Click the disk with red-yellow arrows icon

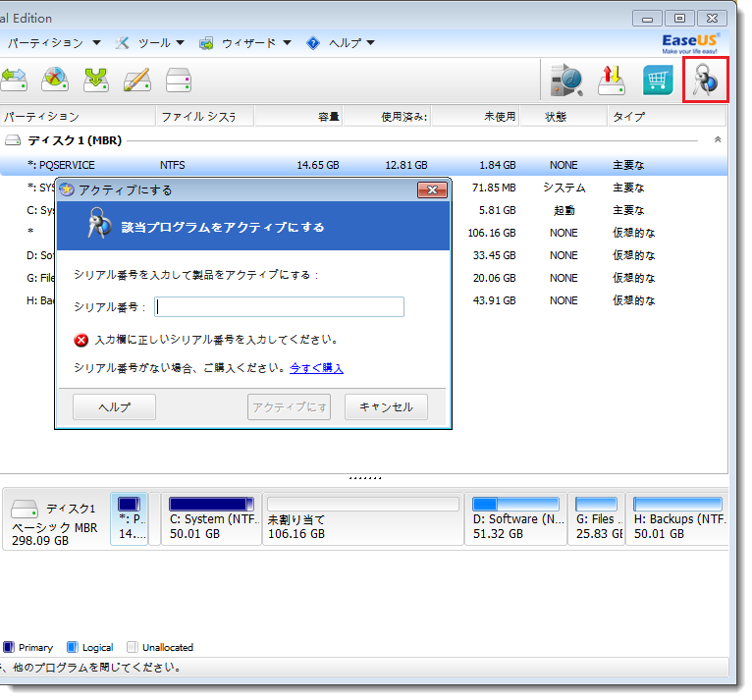pyautogui.click(x=613, y=80)
